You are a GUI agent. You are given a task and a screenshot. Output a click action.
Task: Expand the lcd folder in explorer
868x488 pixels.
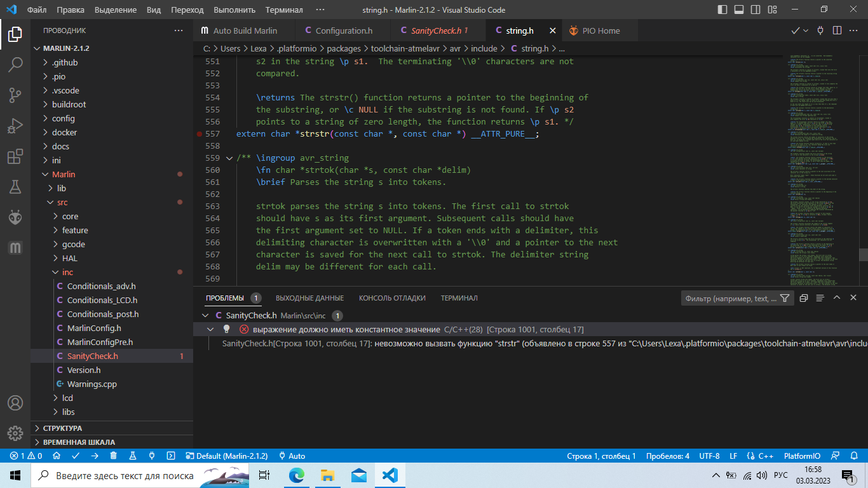tap(67, 398)
